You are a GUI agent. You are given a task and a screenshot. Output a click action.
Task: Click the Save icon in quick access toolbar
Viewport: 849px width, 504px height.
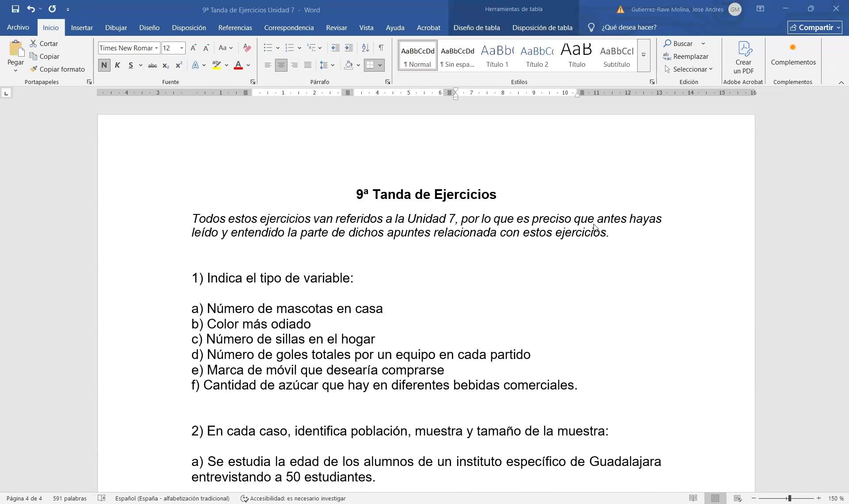[x=15, y=9]
